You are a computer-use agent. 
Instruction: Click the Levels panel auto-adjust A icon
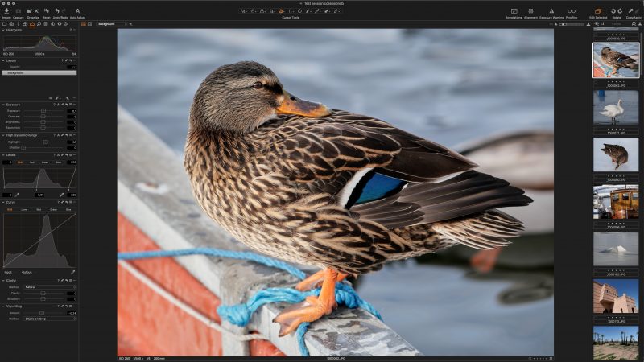pos(59,155)
